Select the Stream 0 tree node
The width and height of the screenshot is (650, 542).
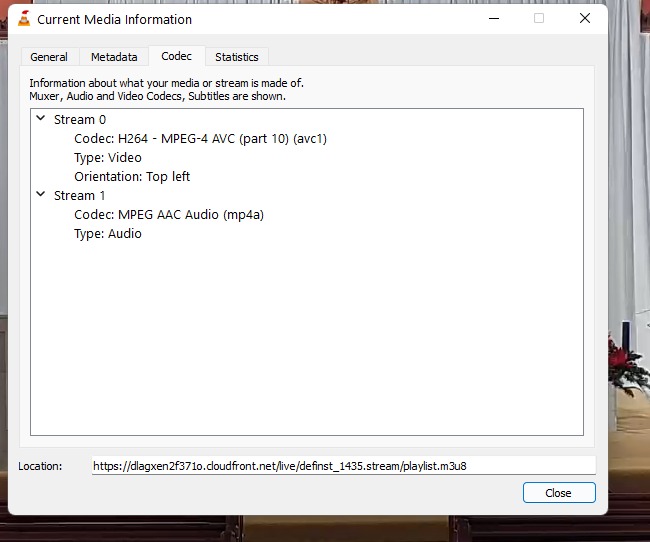tap(80, 120)
